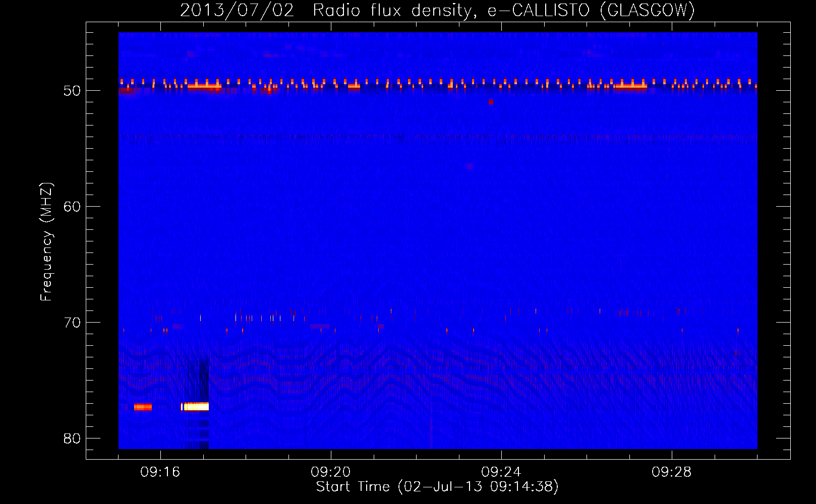816x504 pixels.
Task: Click the 09:16 time tick label
Action: coord(160,472)
